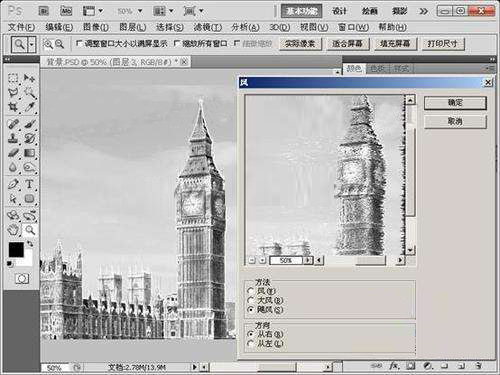
Task: Select the Eyedropper tool
Action: pos(29,107)
